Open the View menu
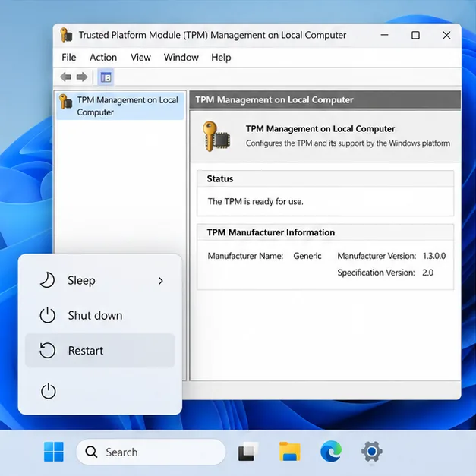 (x=140, y=58)
